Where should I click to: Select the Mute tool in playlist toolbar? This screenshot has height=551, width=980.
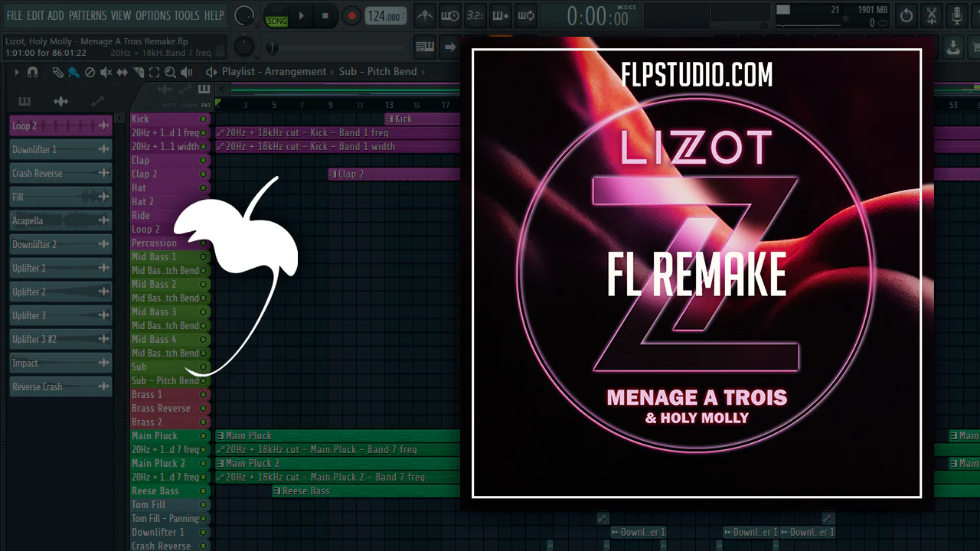pyautogui.click(x=106, y=72)
